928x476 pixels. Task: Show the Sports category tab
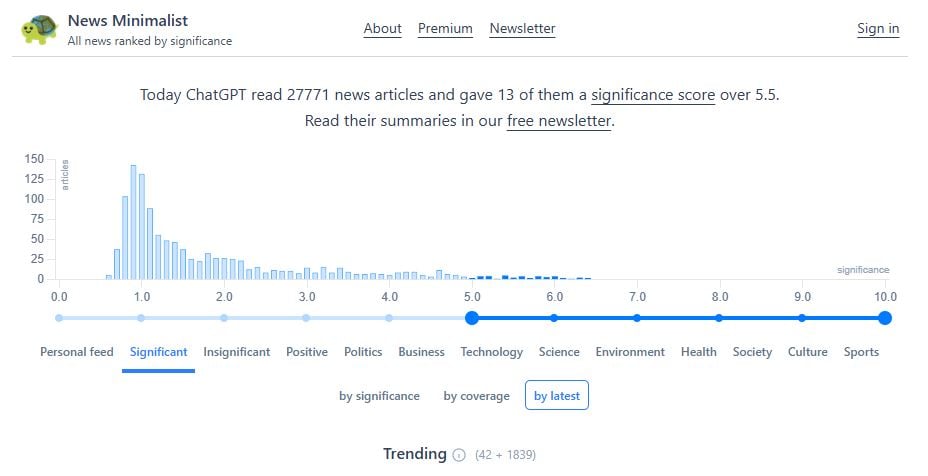[x=861, y=352]
